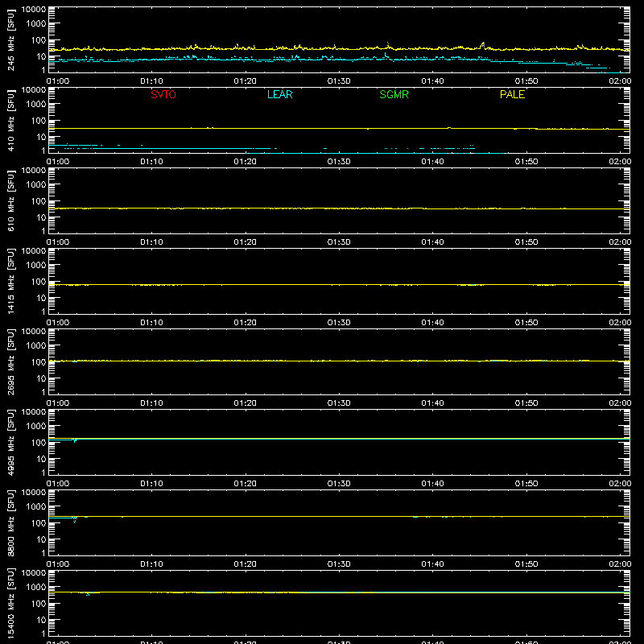644x644 pixels.
Task: Click the red SVTO station label
Action: pyautogui.click(x=163, y=94)
